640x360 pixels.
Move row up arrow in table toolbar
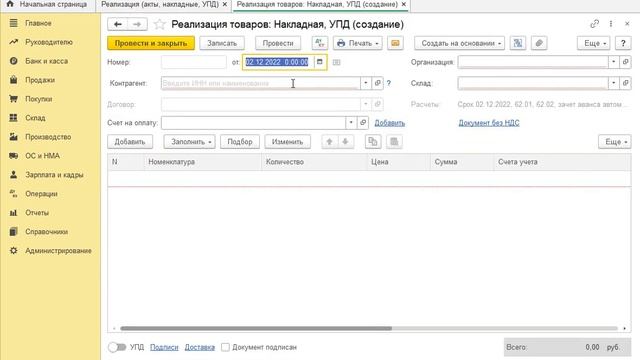pyautogui.click(x=329, y=142)
